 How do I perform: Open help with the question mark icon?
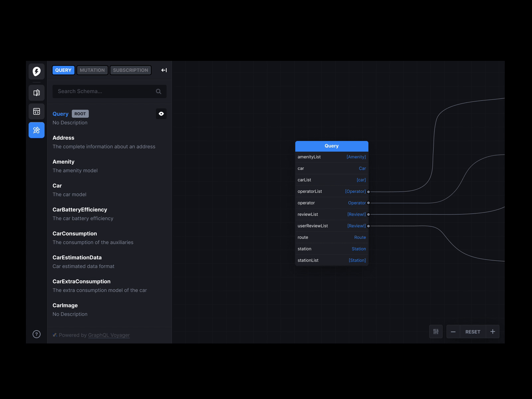click(36, 334)
